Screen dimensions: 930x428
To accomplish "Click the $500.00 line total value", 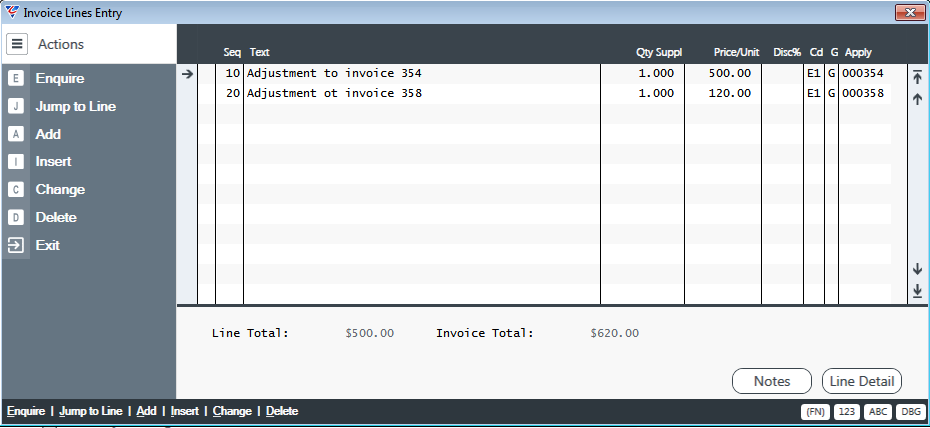I will pyautogui.click(x=370, y=333).
